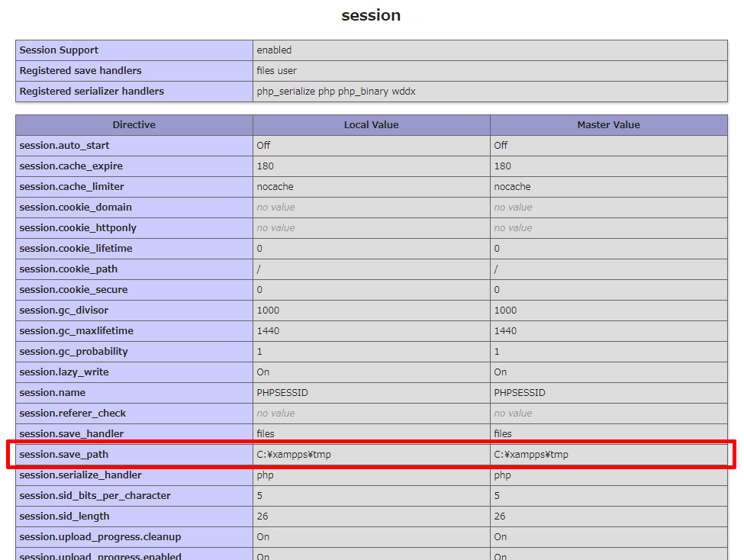Select the session.auto_start directive cell
Image resolution: width=744 pixels, height=560 pixels.
click(x=65, y=146)
